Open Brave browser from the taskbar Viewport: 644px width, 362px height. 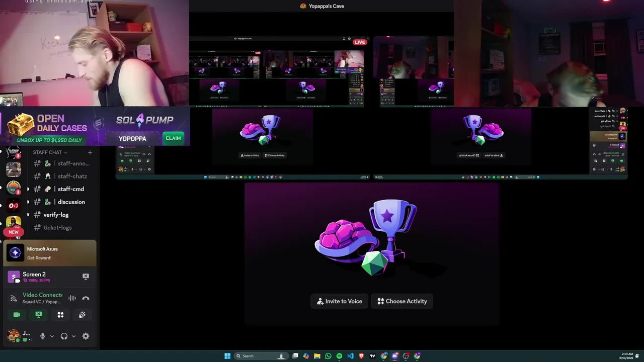361,356
